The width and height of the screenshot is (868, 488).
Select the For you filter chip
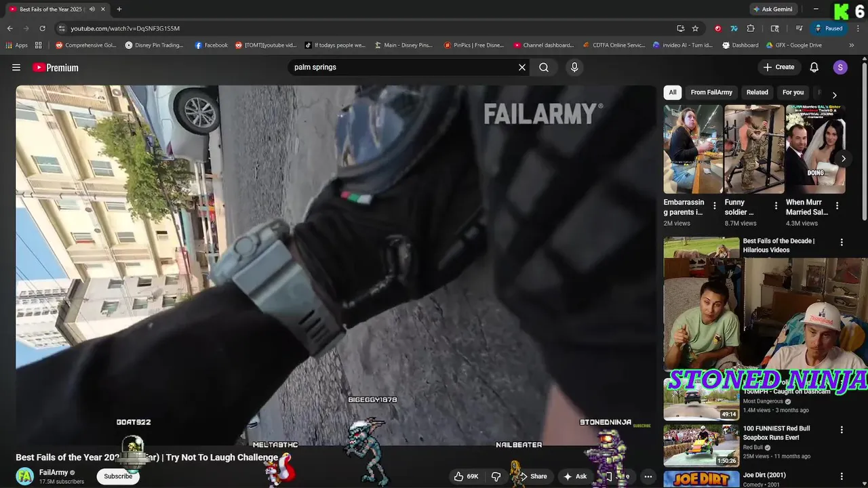pos(793,92)
